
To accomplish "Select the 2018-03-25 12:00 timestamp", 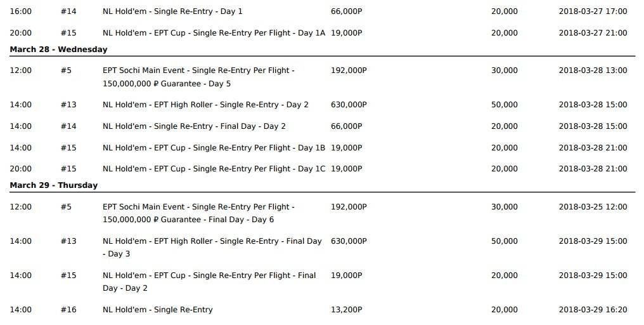I will point(593,207).
